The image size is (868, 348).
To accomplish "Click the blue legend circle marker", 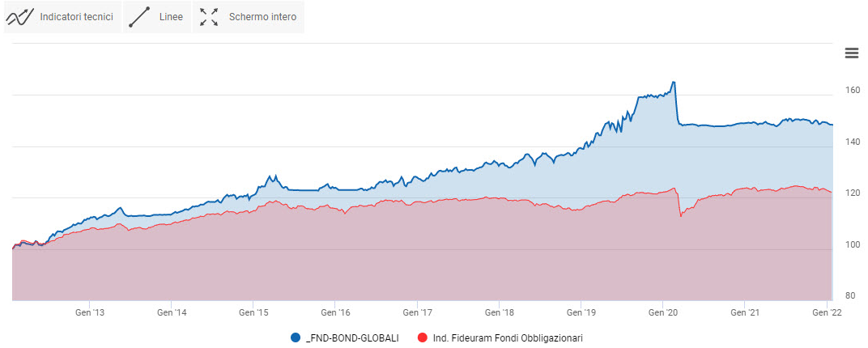I will pyautogui.click(x=295, y=337).
